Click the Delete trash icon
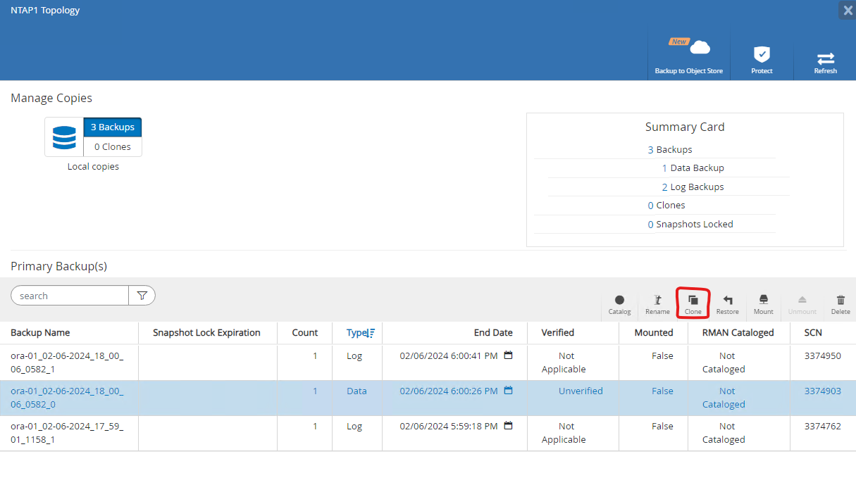Image resolution: width=856 pixels, height=504 pixels. 841,301
